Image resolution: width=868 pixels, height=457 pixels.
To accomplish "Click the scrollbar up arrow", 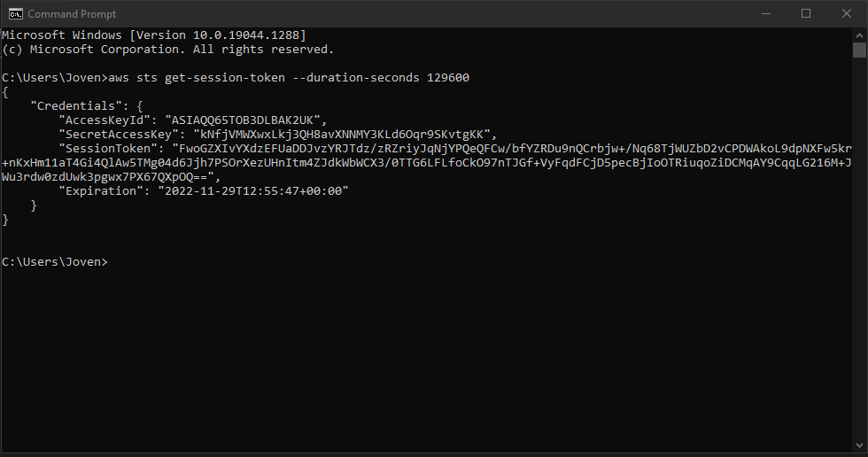I will 860,34.
